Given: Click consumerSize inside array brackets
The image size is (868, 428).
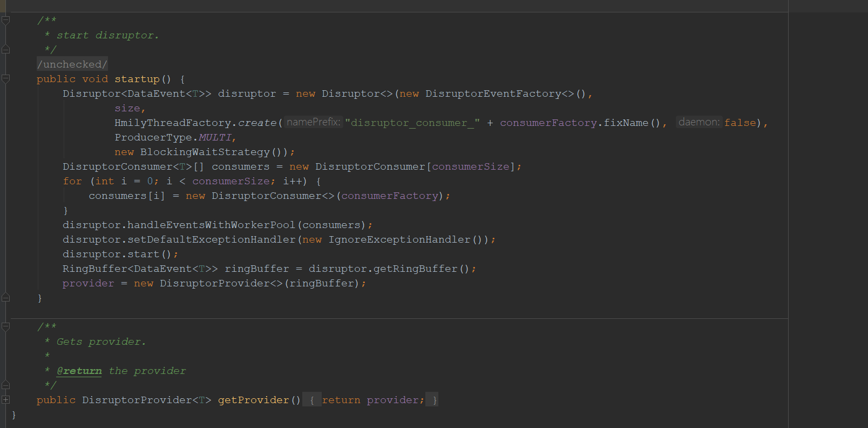Looking at the screenshot, I should [471, 166].
